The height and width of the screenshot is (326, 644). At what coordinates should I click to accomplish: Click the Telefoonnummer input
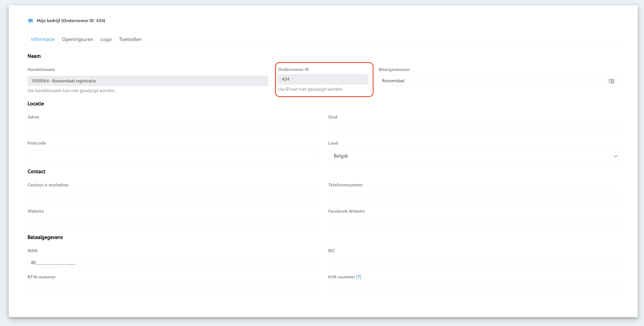473,197
